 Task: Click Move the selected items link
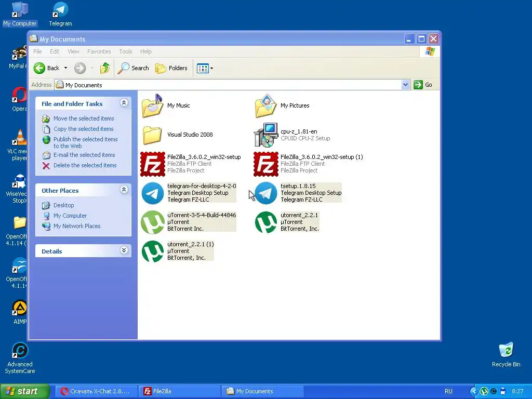tap(84, 118)
